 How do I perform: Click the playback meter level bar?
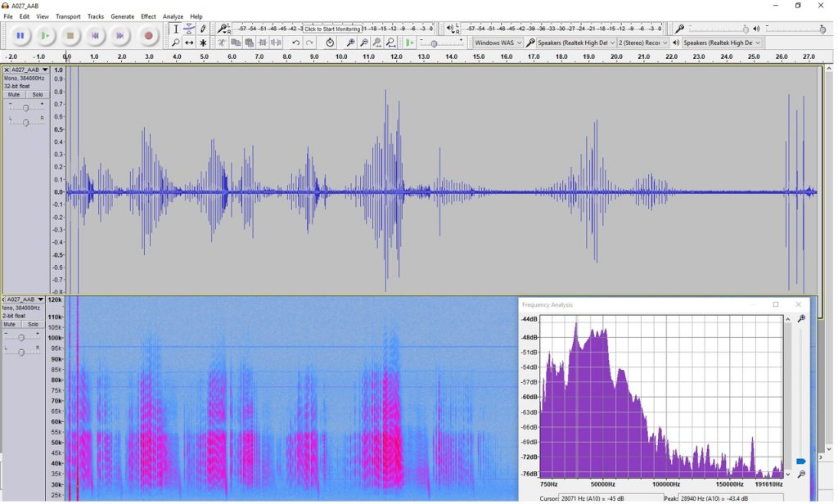pyautogui.click(x=561, y=29)
